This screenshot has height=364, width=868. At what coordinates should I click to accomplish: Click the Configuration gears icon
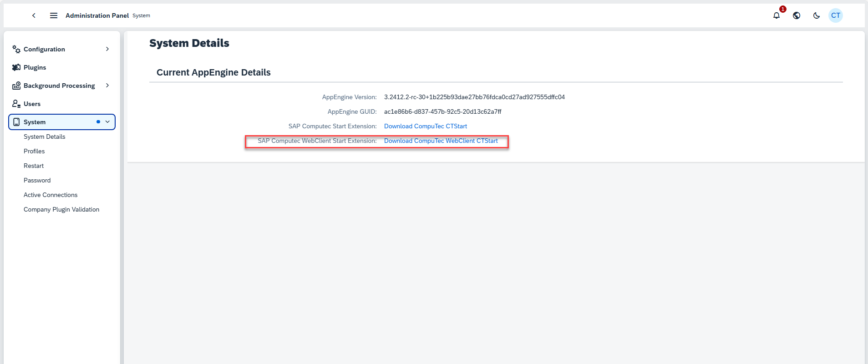pyautogui.click(x=16, y=49)
